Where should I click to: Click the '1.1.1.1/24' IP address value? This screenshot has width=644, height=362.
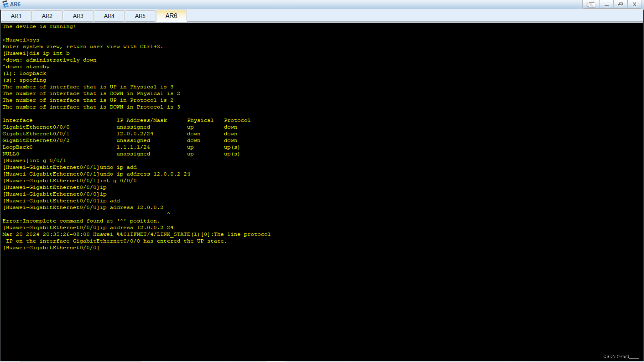coord(133,147)
